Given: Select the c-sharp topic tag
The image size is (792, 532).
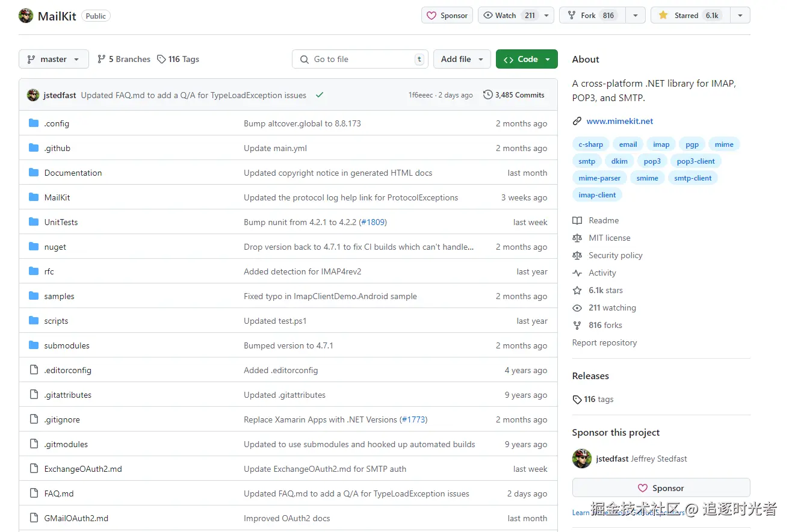Looking at the screenshot, I should tap(590, 144).
